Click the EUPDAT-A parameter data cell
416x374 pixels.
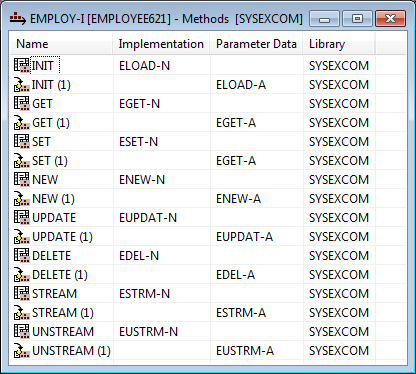click(244, 237)
